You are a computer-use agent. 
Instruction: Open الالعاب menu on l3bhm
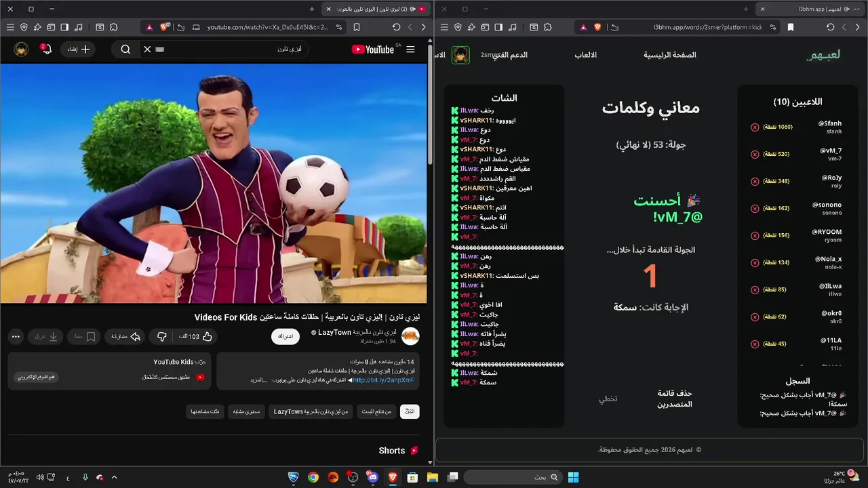pos(586,55)
